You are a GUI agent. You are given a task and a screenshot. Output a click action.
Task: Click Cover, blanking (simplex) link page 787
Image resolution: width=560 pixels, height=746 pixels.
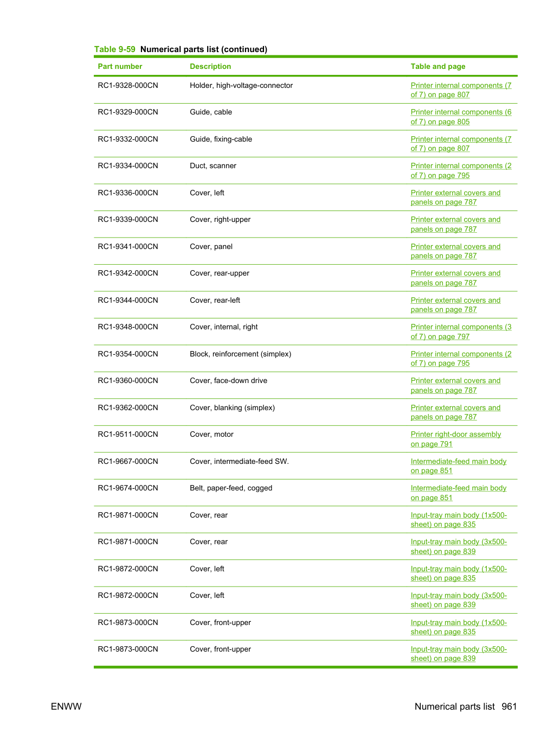[x=455, y=412]
